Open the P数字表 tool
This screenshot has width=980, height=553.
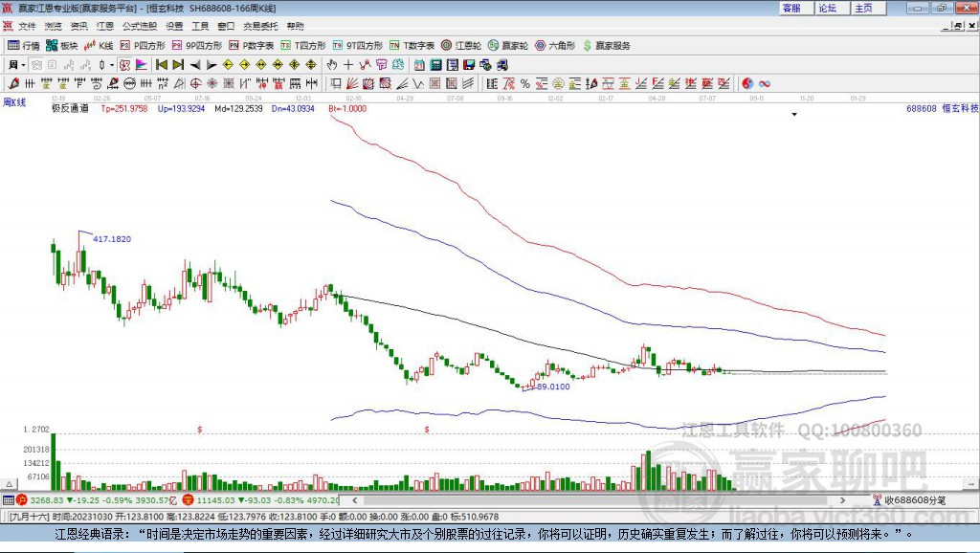click(x=252, y=46)
